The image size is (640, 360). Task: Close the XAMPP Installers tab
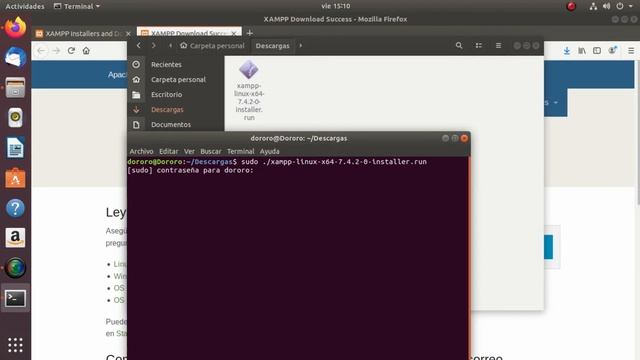point(128,33)
